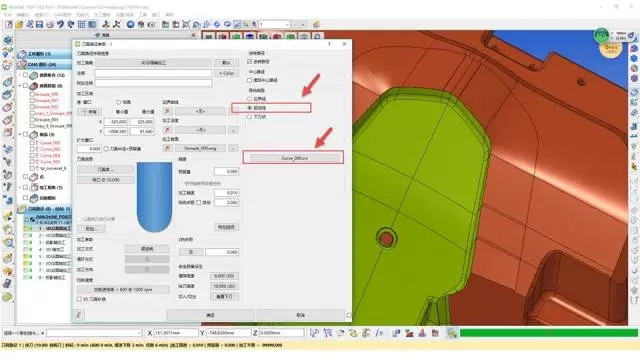640x360 pixels.
Task: Click the ... browse button beside 加工深度 <无>
Action: click(x=233, y=130)
